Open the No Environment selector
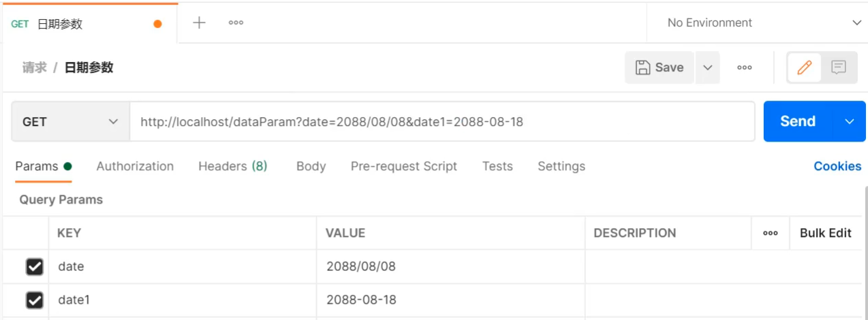The image size is (868, 320). pyautogui.click(x=758, y=22)
